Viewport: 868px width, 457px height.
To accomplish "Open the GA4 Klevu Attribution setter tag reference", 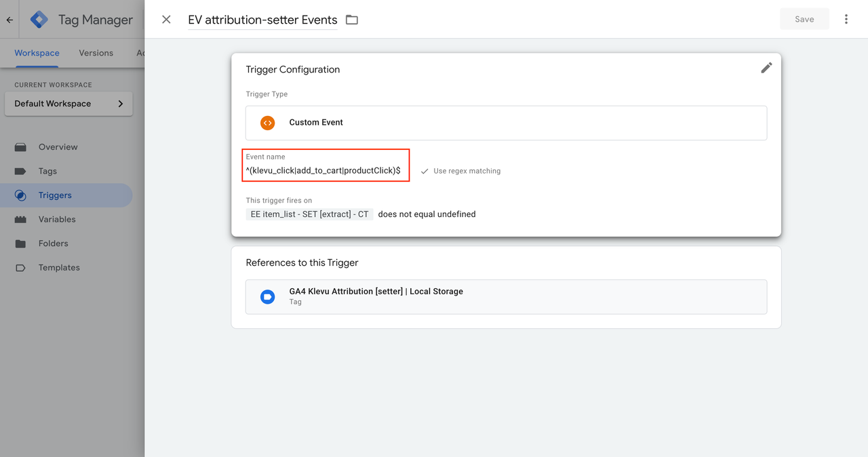I will tap(506, 296).
